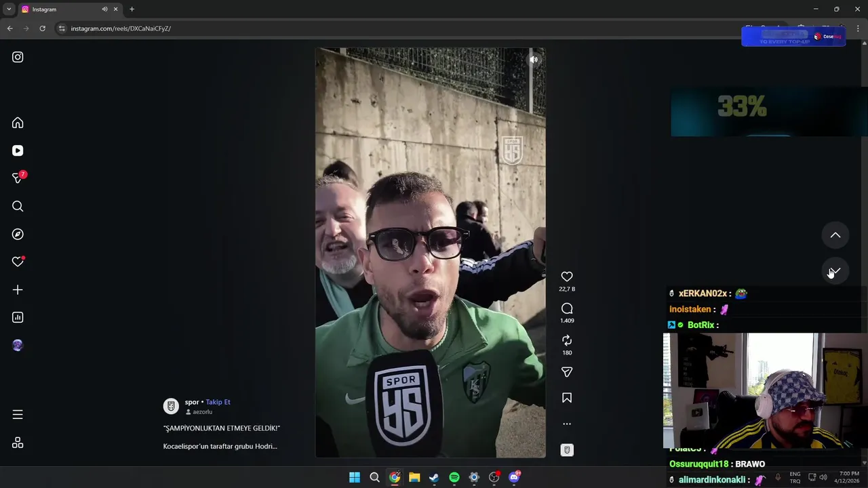The image size is (868, 488).
Task: Open notifications heart icon in sidebar
Action: (x=18, y=262)
